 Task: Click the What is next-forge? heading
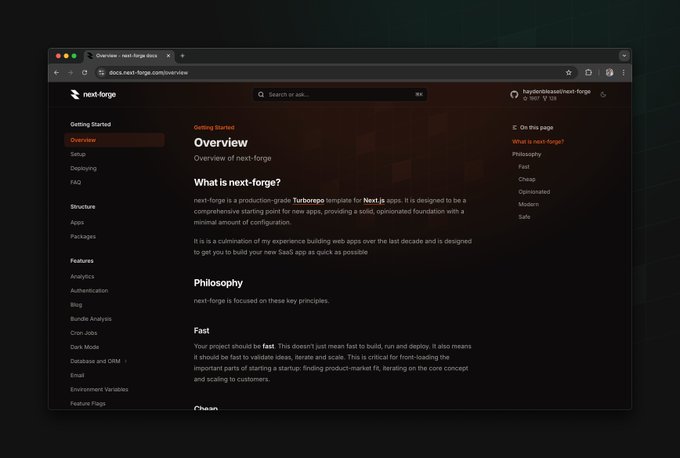pos(237,183)
